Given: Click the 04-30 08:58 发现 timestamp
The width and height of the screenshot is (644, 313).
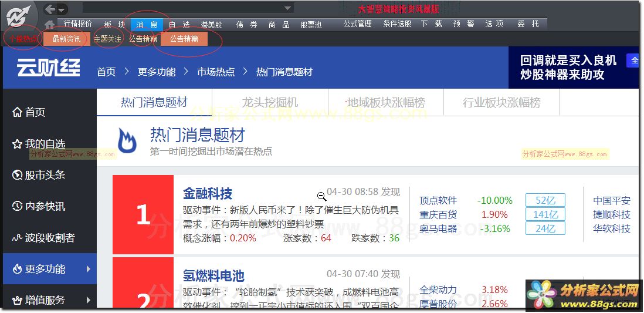Looking at the screenshot, I should pos(363,192).
